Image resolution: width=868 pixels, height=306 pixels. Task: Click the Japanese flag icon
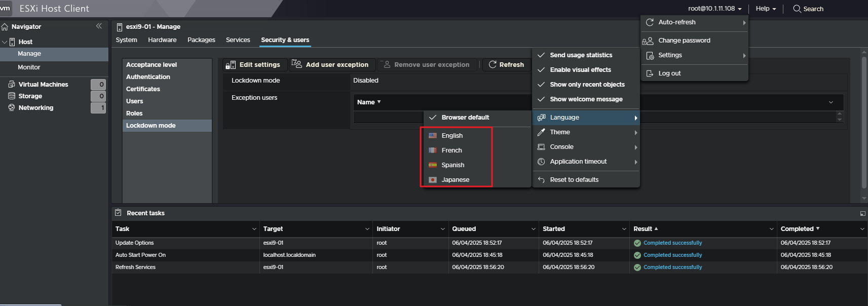[433, 180]
